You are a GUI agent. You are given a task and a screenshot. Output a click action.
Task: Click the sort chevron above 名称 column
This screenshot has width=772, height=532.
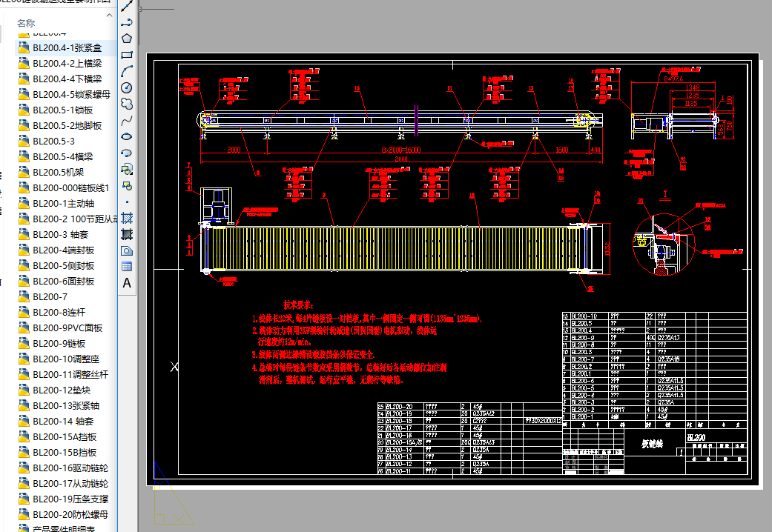tap(109, 16)
